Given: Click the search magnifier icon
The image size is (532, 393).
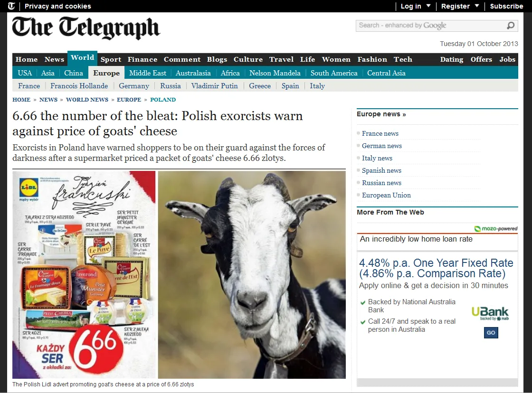Looking at the screenshot, I should coord(510,26).
